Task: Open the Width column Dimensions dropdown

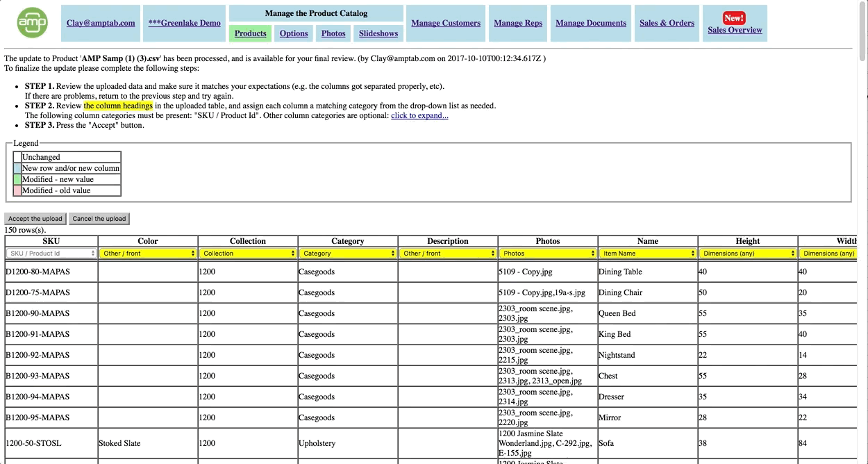Action: 828,254
